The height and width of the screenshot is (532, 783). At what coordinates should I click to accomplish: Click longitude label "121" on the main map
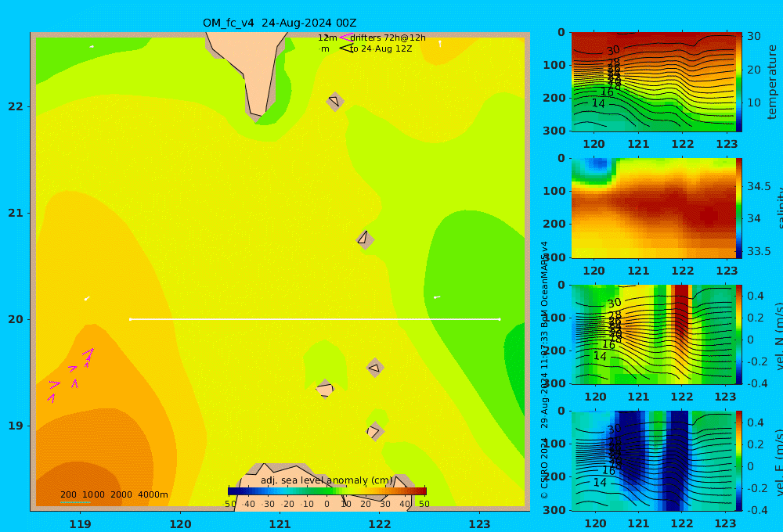(x=280, y=524)
